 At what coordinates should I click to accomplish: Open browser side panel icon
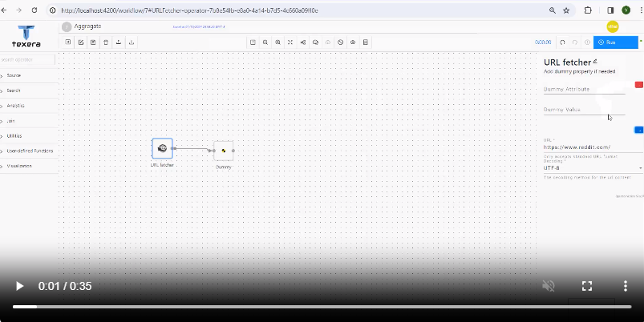click(610, 10)
